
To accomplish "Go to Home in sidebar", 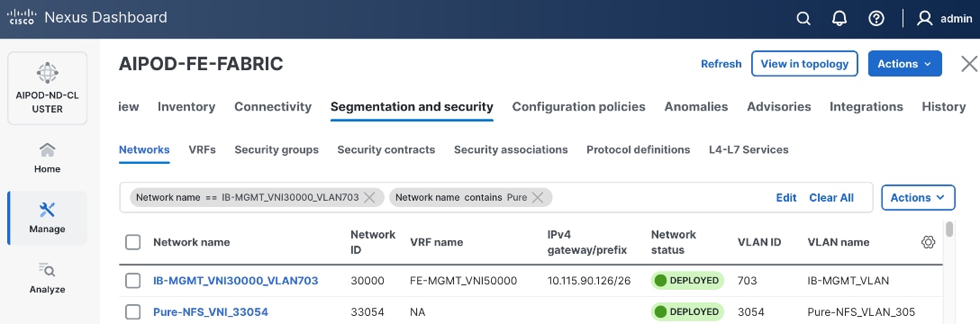I will coord(48,158).
